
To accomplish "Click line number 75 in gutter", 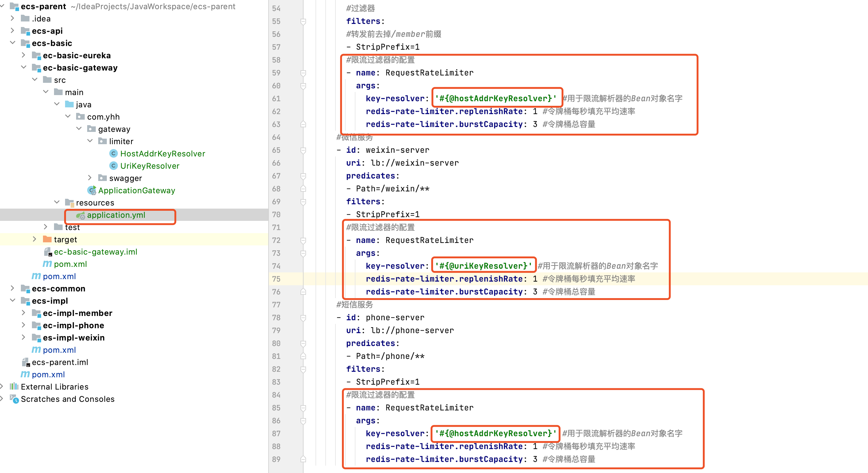I will click(x=276, y=279).
